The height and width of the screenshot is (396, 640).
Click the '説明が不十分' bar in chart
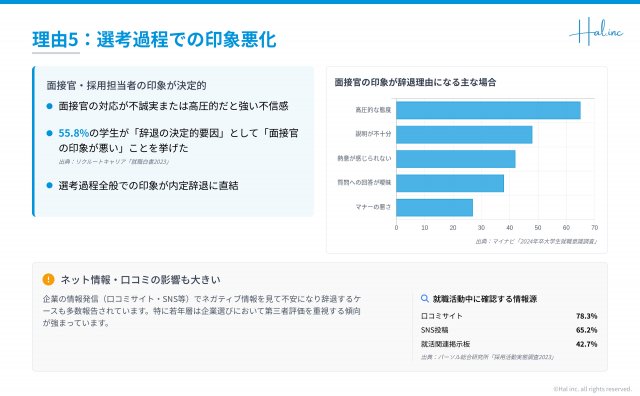click(x=464, y=135)
